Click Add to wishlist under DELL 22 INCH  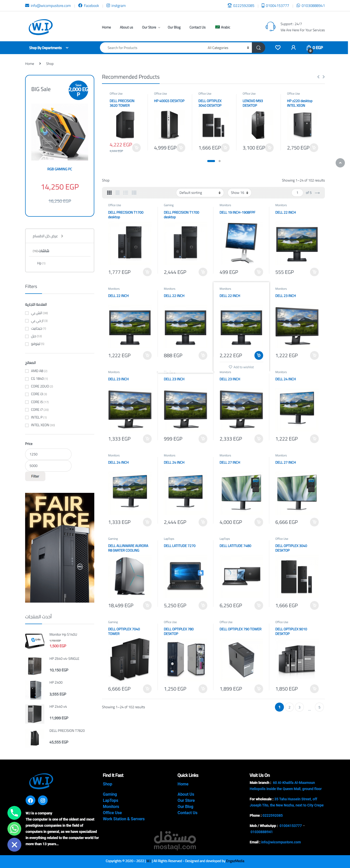[241, 367]
